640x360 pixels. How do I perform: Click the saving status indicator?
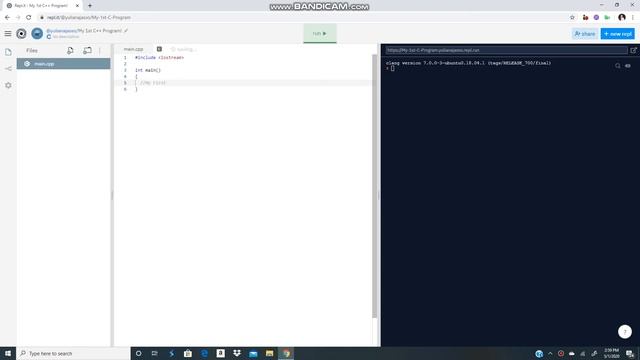point(184,49)
